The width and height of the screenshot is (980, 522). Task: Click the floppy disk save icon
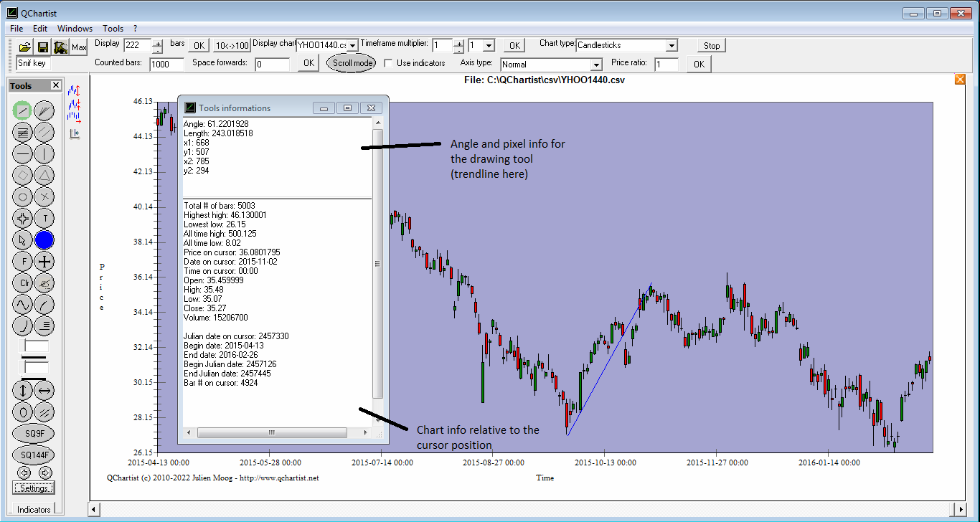pos(43,47)
